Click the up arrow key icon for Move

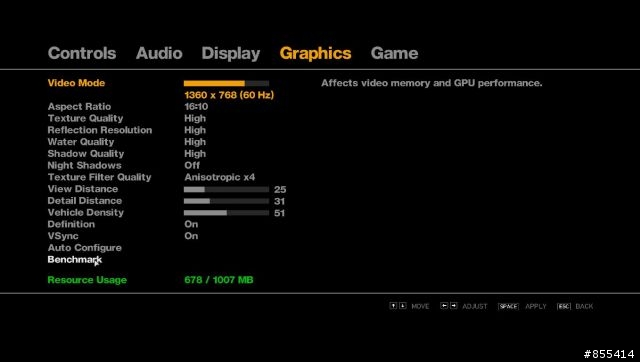click(x=393, y=306)
